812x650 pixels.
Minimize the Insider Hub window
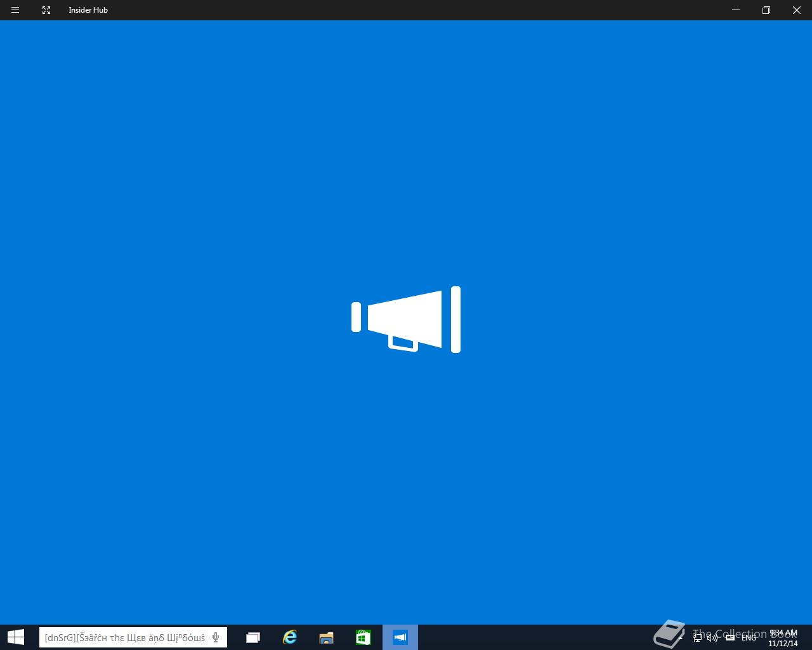[x=736, y=10]
